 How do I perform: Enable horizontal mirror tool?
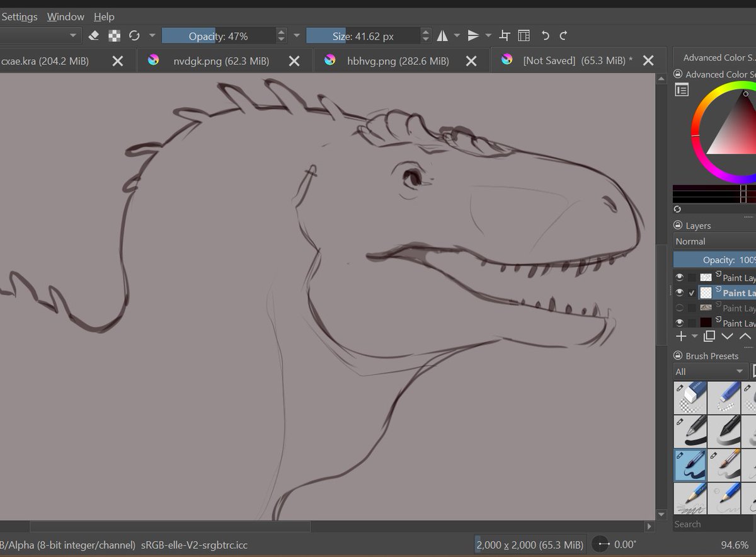click(442, 36)
